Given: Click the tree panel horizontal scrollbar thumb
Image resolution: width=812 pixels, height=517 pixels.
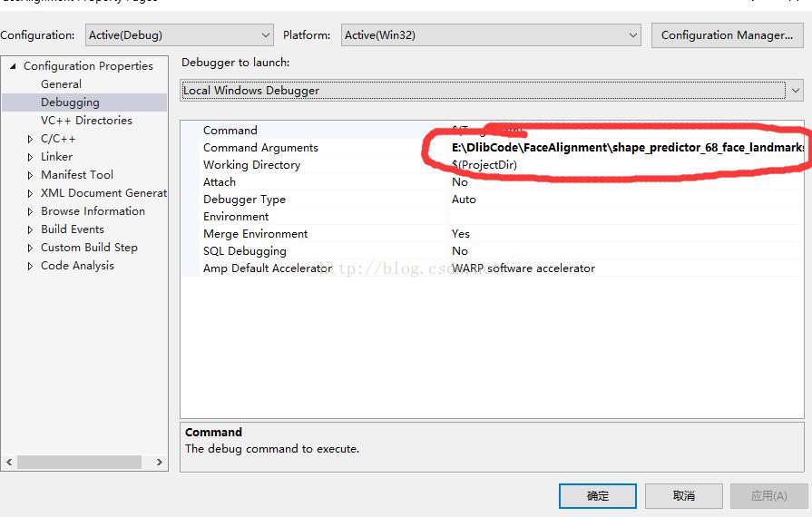Looking at the screenshot, I should click(79, 463).
